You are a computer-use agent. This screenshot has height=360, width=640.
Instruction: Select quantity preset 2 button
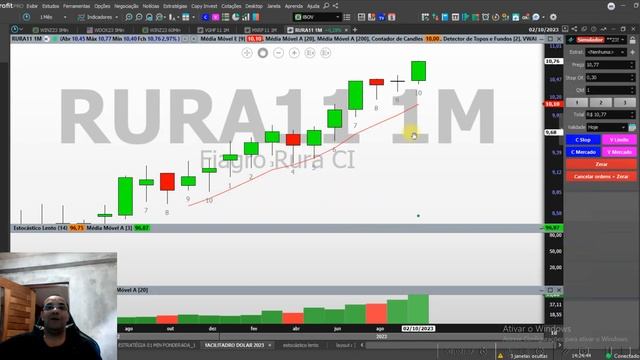pos(601,102)
